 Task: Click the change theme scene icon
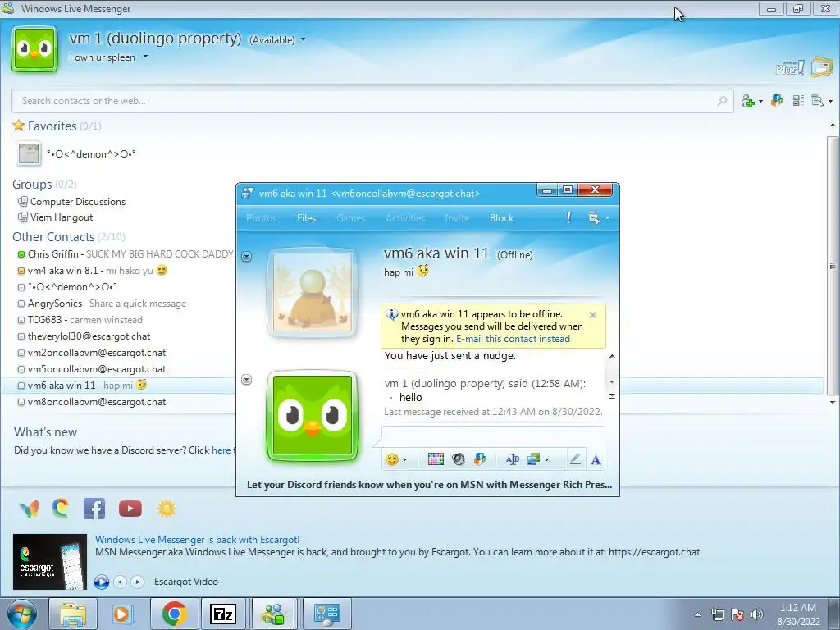(x=822, y=67)
